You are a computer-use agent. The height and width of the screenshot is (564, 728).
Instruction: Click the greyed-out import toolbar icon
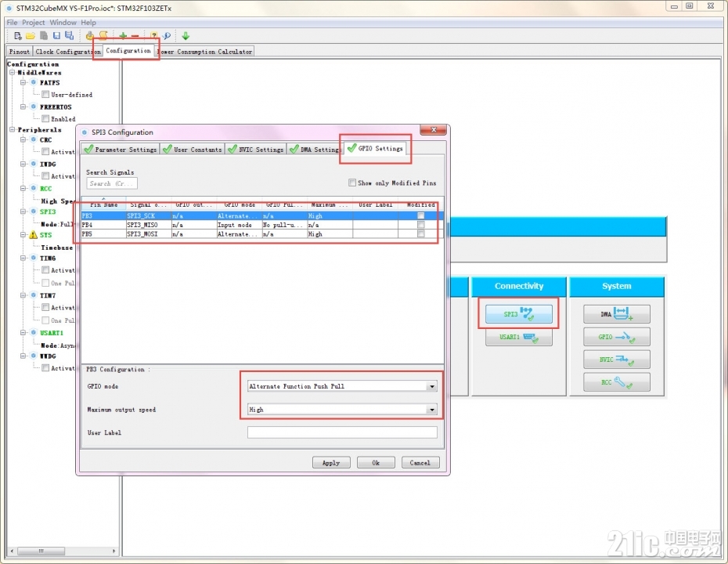pyautogui.click(x=44, y=36)
